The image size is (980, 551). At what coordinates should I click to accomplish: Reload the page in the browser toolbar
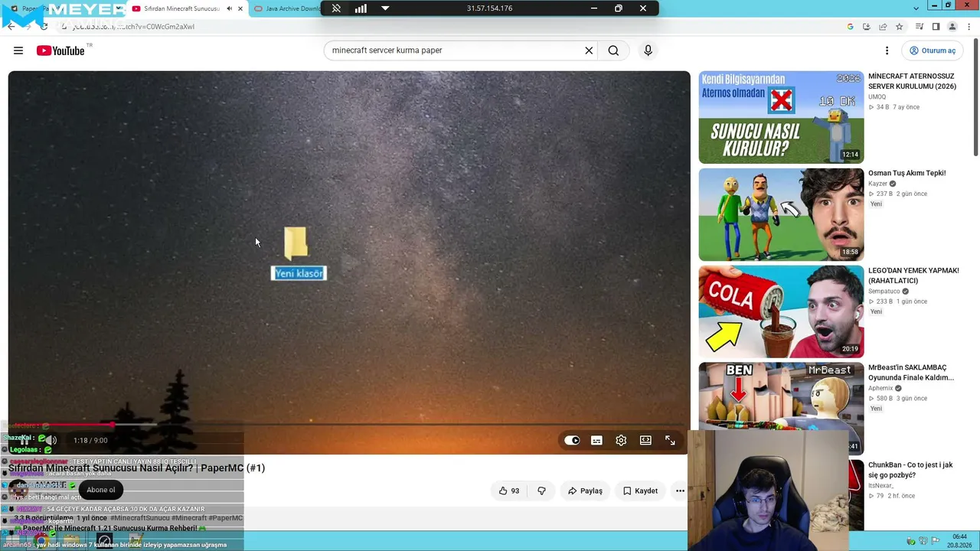click(x=44, y=27)
